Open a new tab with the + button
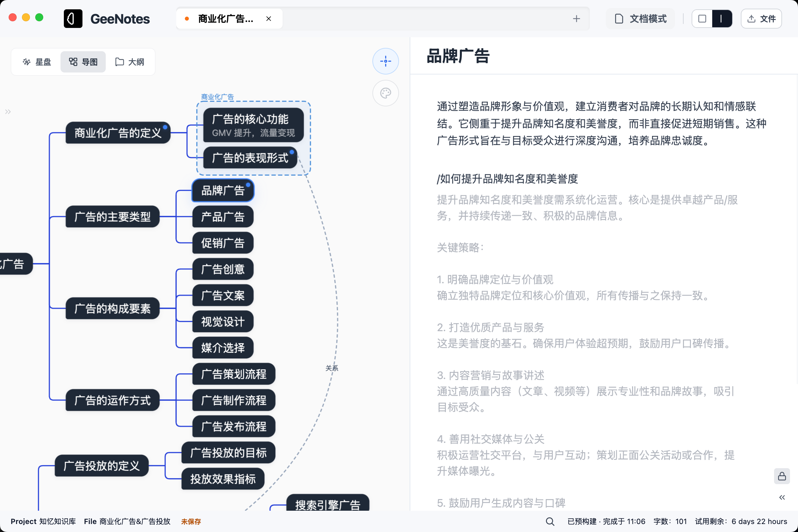Screen dimensions: 798x532 tap(577, 19)
